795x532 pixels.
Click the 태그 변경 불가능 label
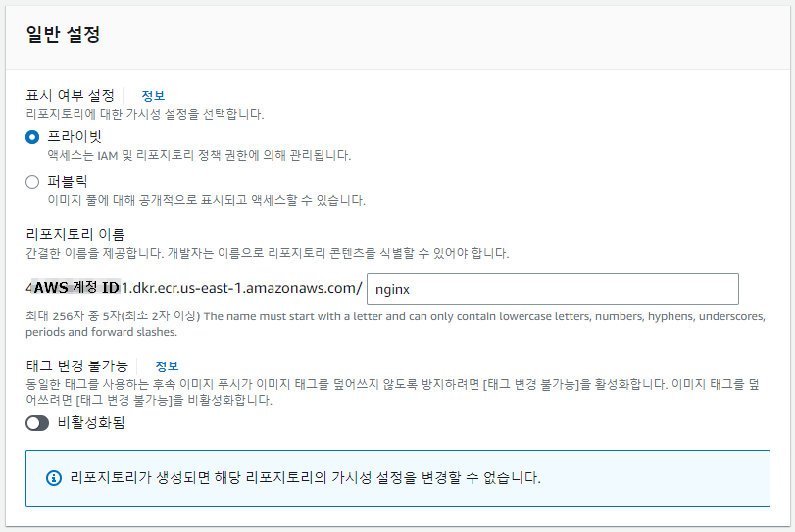[x=77, y=365]
